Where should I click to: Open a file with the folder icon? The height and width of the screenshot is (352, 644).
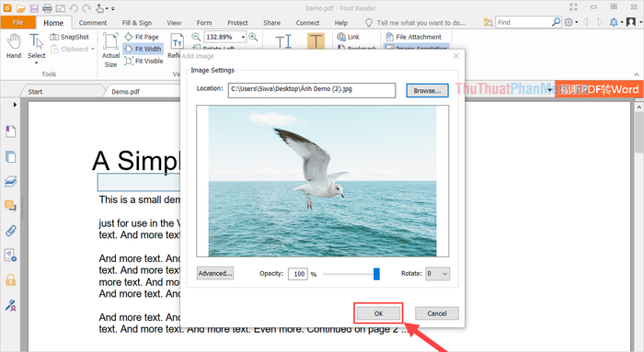coord(20,8)
